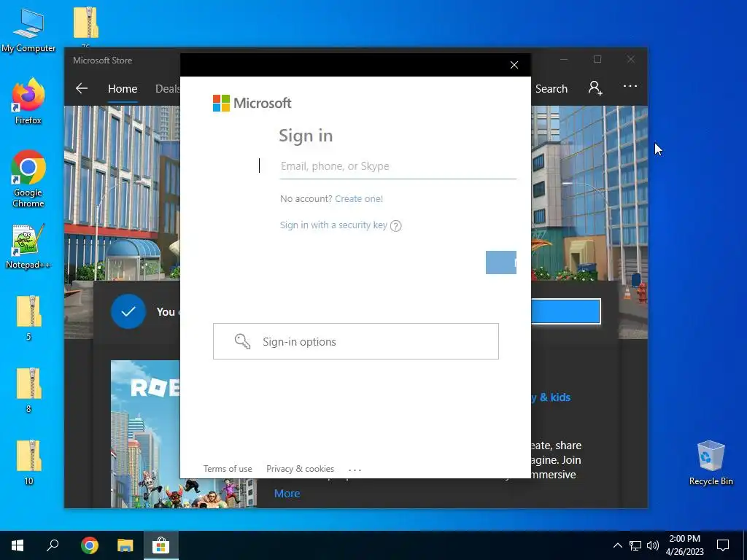The height and width of the screenshot is (560, 747).
Task: Click the blue Next button in dialog
Action: click(x=500, y=262)
